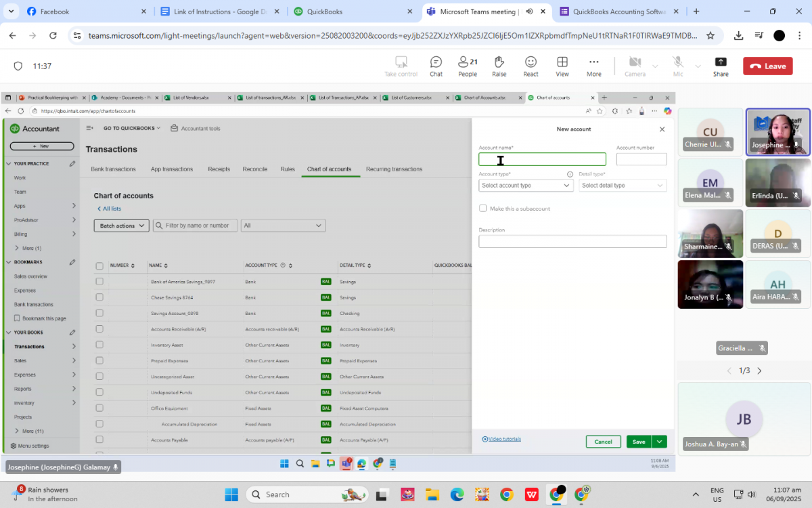Expand the Select detail type dropdown

[623, 186]
